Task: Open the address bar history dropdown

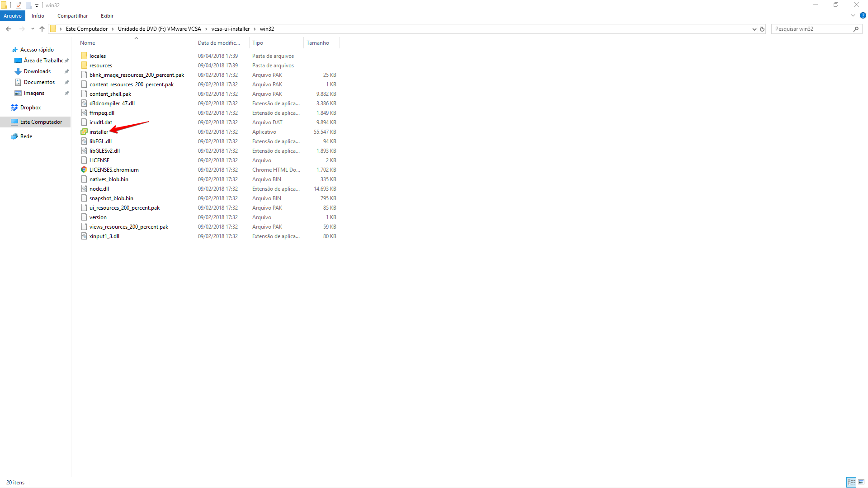Action: [754, 29]
